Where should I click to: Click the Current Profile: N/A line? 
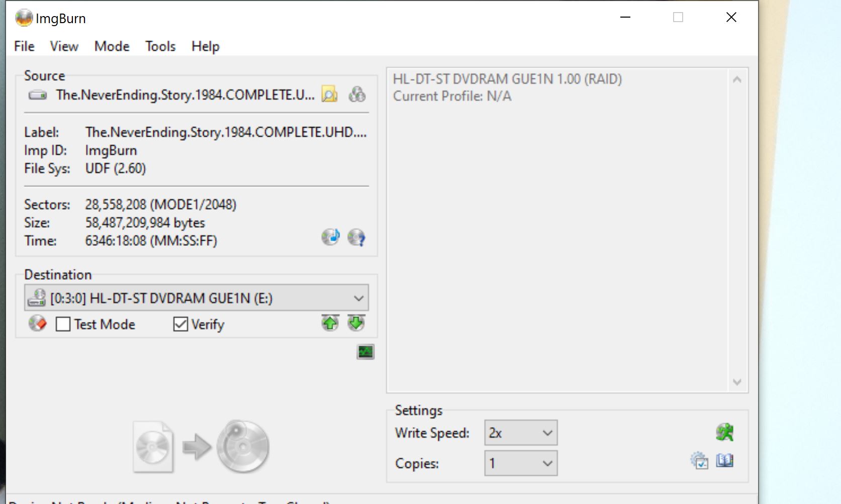[x=452, y=96]
